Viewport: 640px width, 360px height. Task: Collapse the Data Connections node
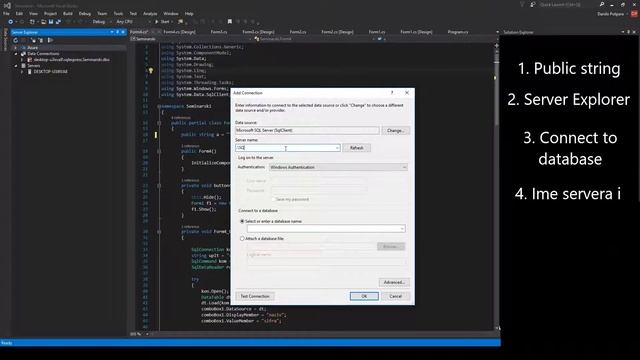(x=16, y=53)
